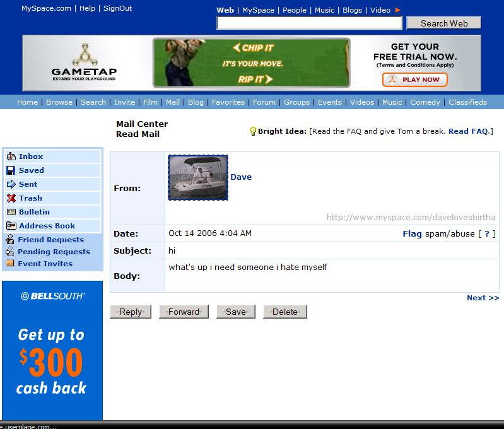
Task: Open Music in navigation bar
Action: click(392, 102)
